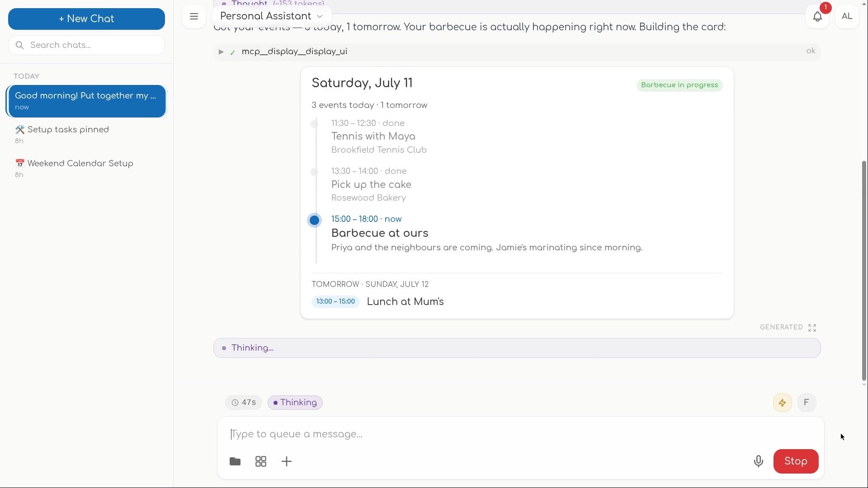
Task: Click the 47s timer chip
Action: point(244,403)
